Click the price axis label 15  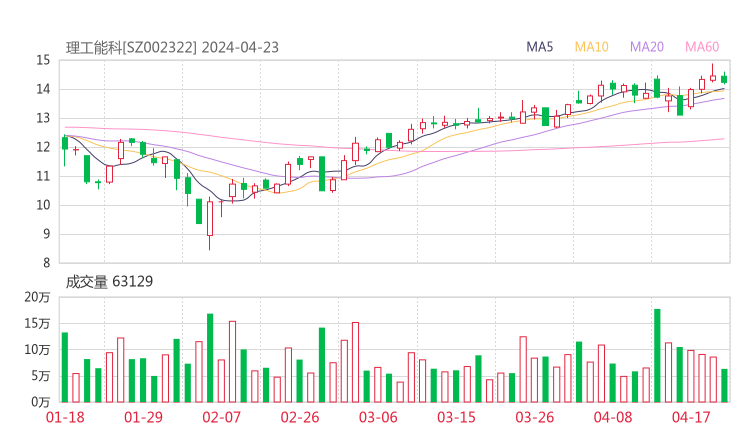[43, 60]
